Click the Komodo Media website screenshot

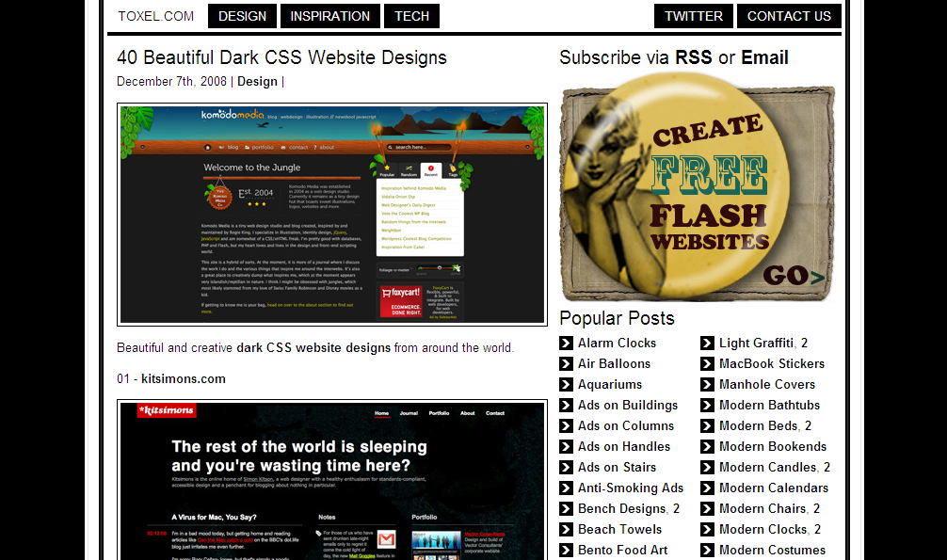[332, 215]
